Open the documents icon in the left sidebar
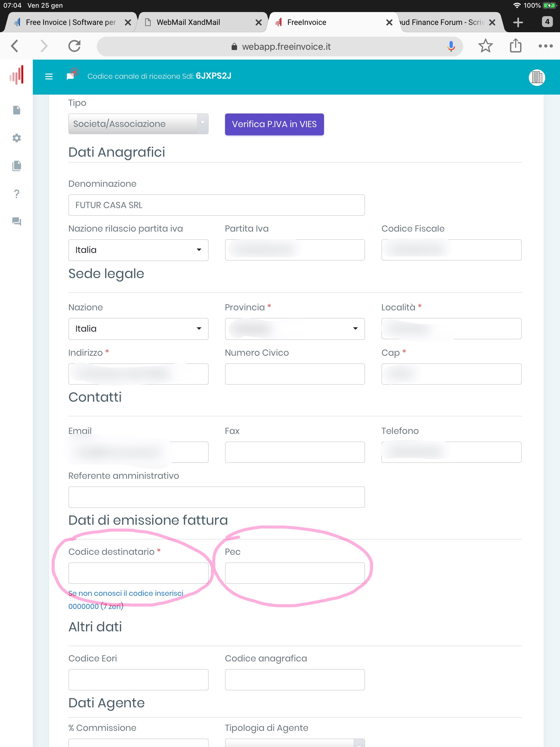The height and width of the screenshot is (747, 560). (17, 110)
